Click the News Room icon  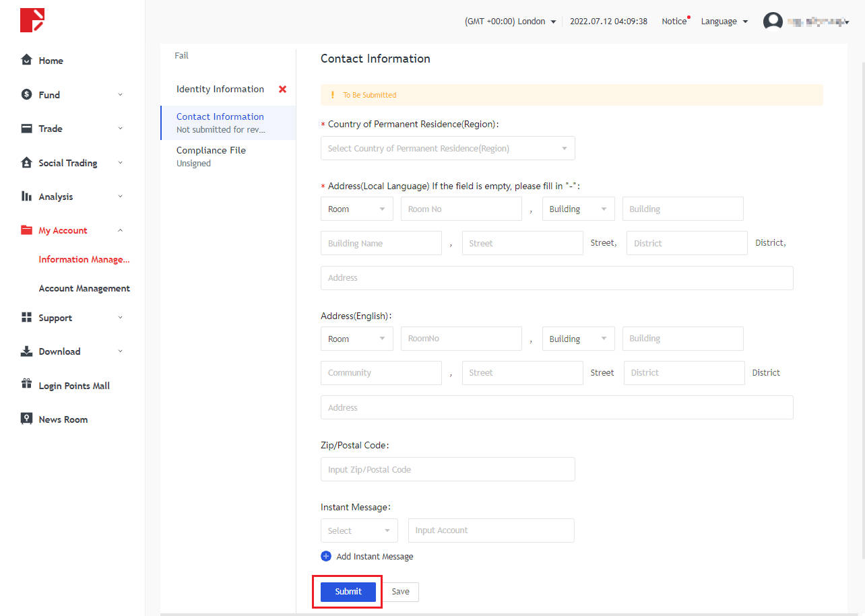click(x=26, y=419)
